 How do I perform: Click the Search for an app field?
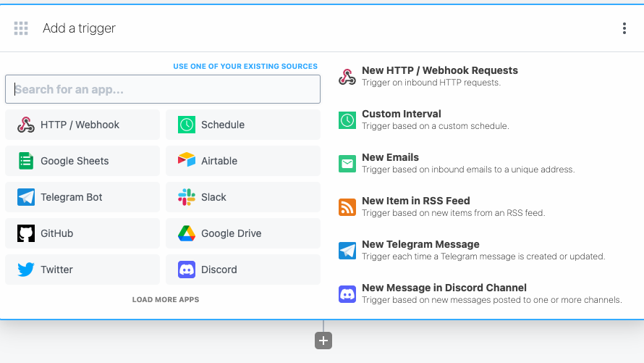[x=163, y=89]
